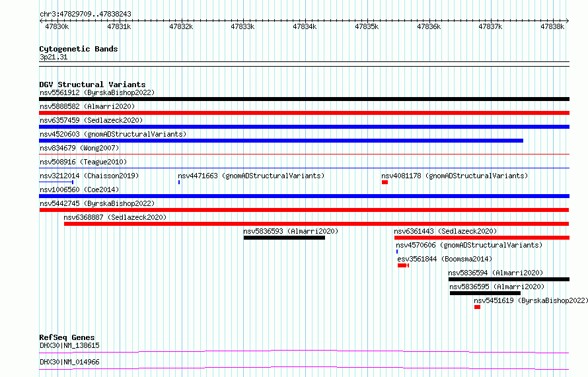Click the nsv5561912 (ByrskaBishop2022) variant label
This screenshot has width=588, height=377.
97,92
